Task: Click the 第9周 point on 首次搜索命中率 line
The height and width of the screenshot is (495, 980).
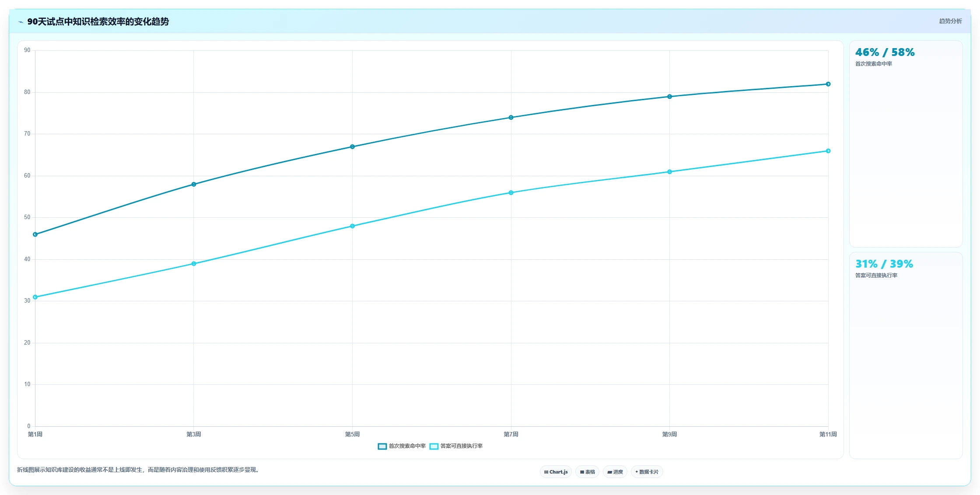Action: [x=669, y=97]
